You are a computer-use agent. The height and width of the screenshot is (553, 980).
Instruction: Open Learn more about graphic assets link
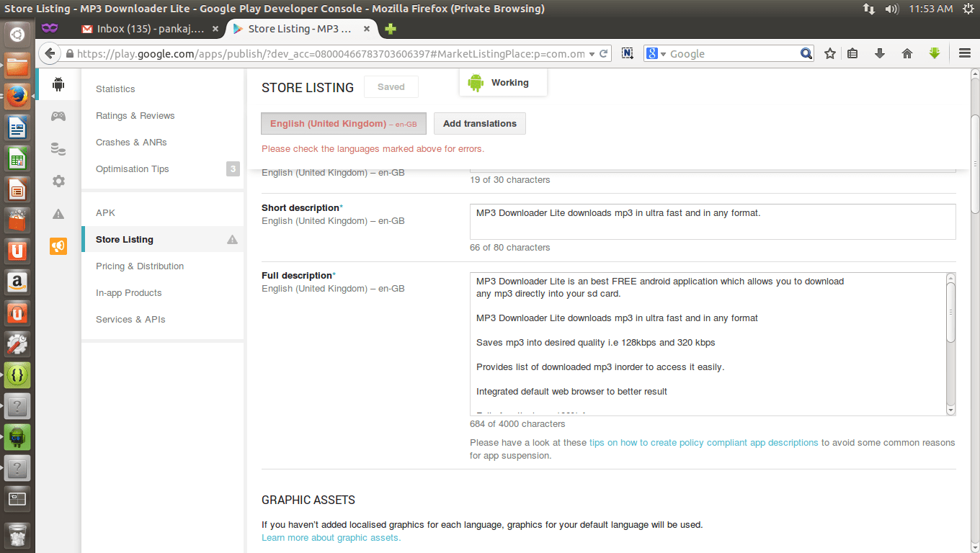331,538
